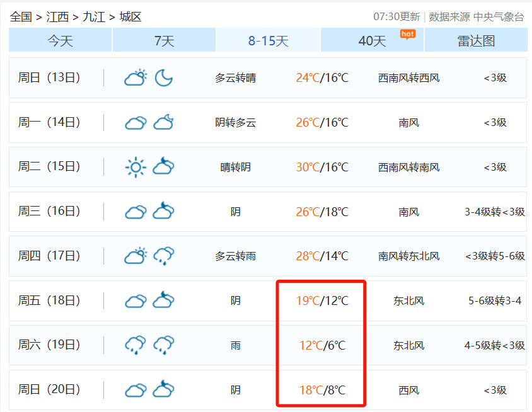Click the night rain icon for 周六 (19日)
This screenshot has width=532, height=412.
click(x=163, y=345)
